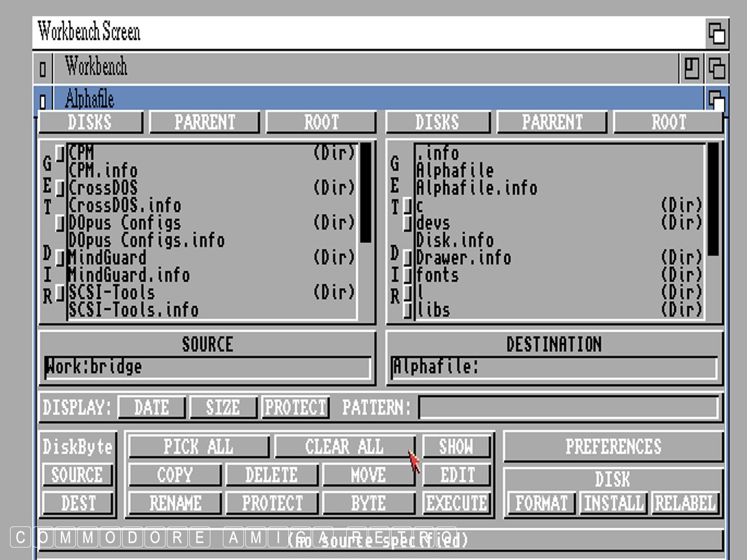747x560 pixels.
Task: Toggle the DATE display option
Action: pyautogui.click(x=151, y=408)
